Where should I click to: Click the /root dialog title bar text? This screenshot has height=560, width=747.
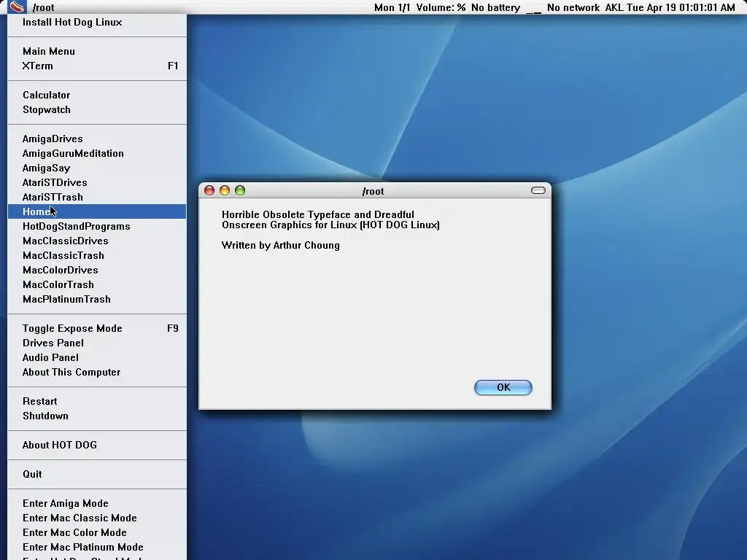(x=373, y=192)
